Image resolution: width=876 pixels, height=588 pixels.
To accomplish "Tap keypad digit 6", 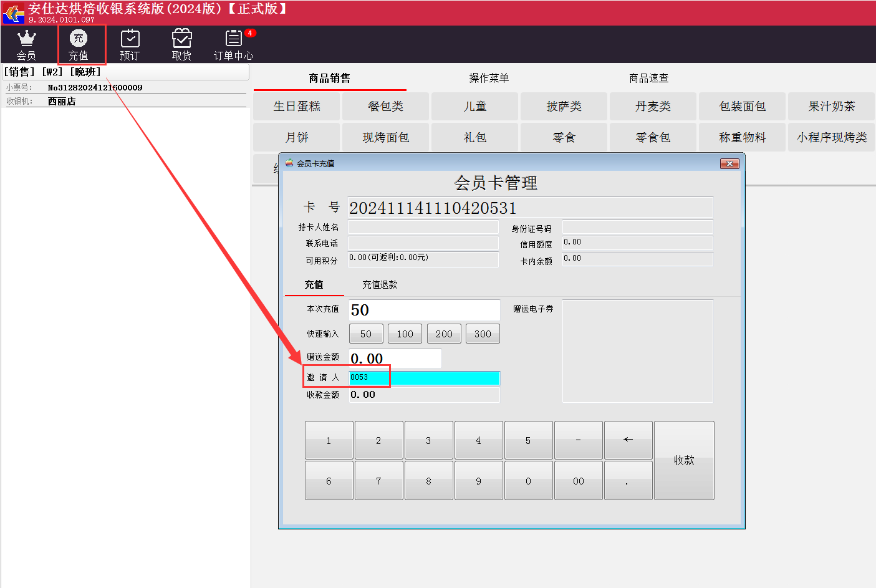I will 329,481.
